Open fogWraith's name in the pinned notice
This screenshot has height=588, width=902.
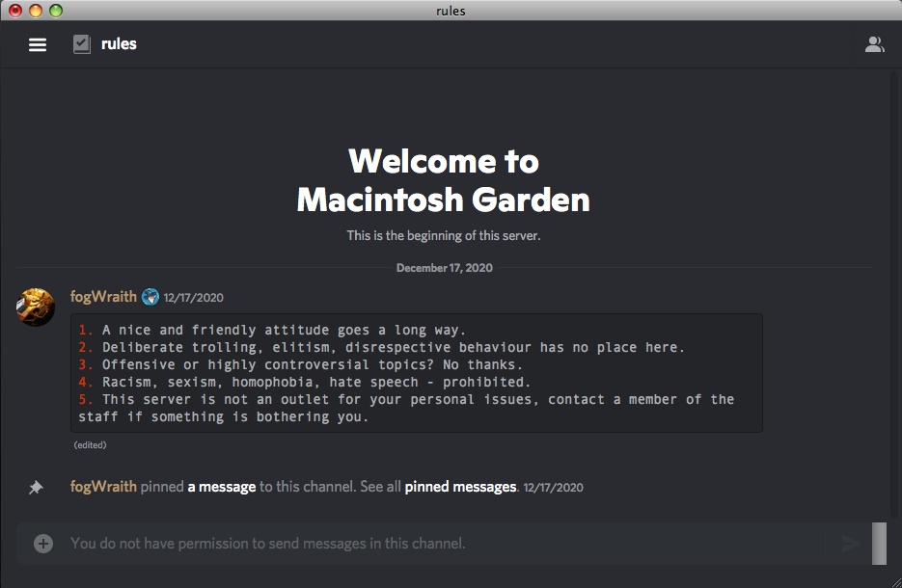pyautogui.click(x=103, y=487)
